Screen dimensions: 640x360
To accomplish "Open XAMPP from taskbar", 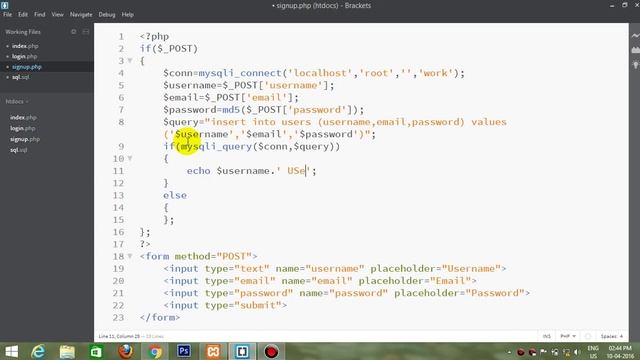I will (x=213, y=351).
